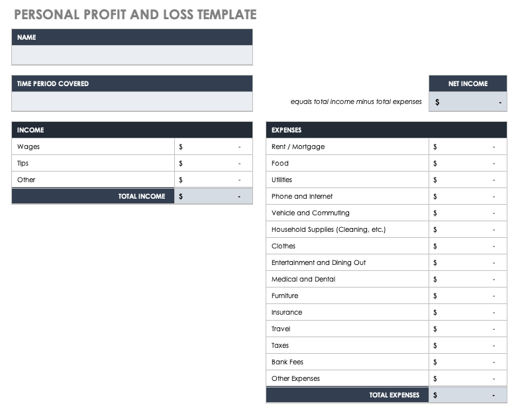
Task: Select the Other income amount cell
Action: tap(213, 180)
